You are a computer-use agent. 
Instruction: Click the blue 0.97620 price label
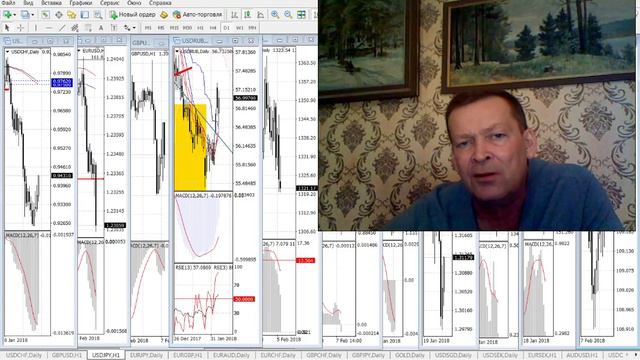(62, 82)
